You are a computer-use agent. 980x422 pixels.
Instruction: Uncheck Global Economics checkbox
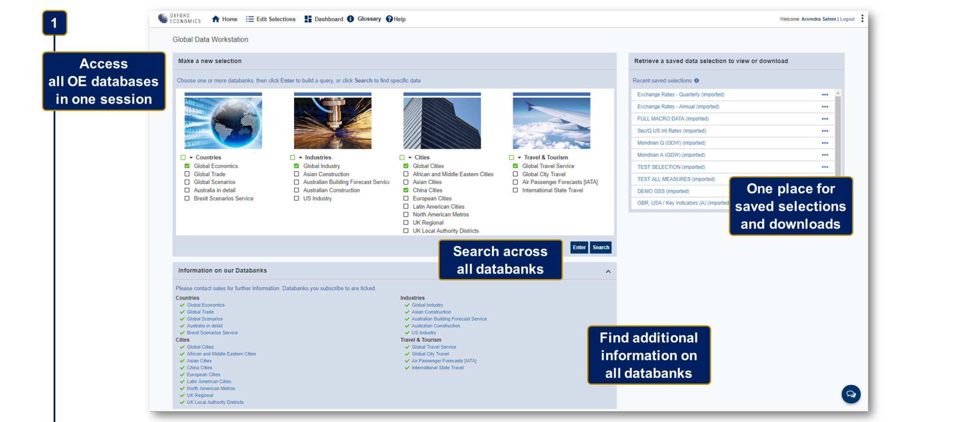187,166
